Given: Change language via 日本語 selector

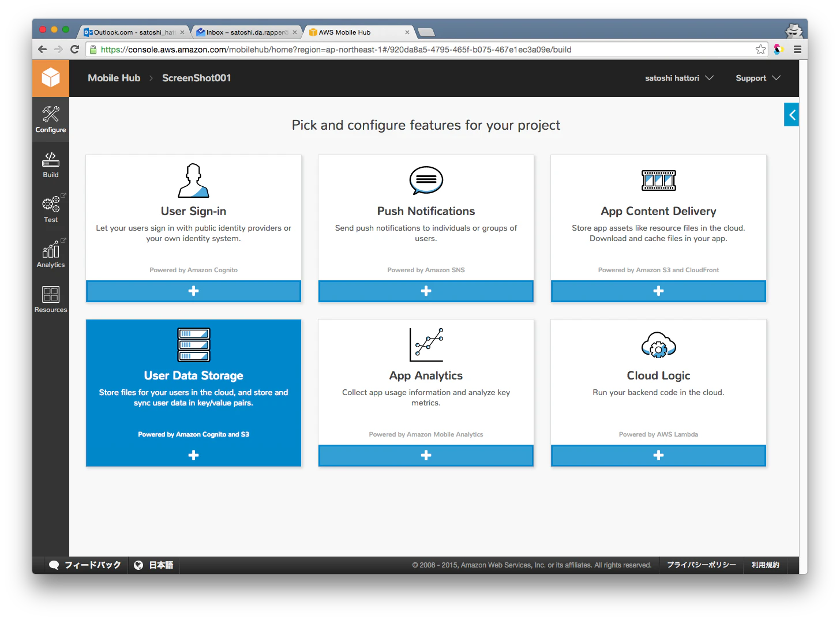Looking at the screenshot, I should click(153, 565).
